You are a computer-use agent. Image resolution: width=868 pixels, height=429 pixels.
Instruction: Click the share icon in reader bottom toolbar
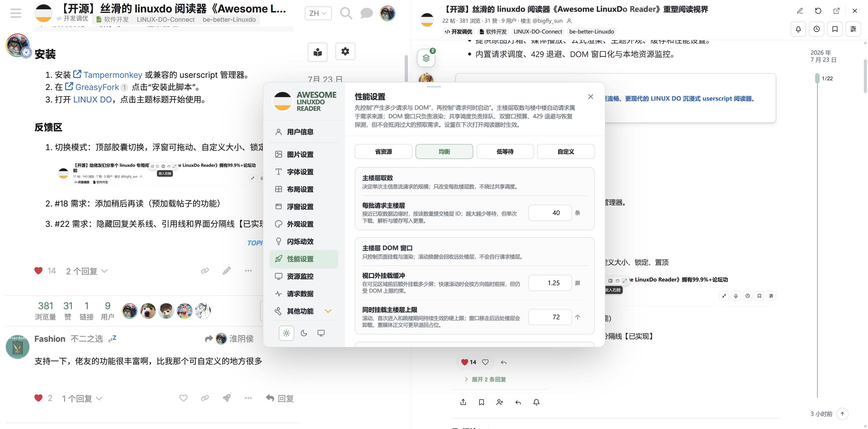pos(463,402)
